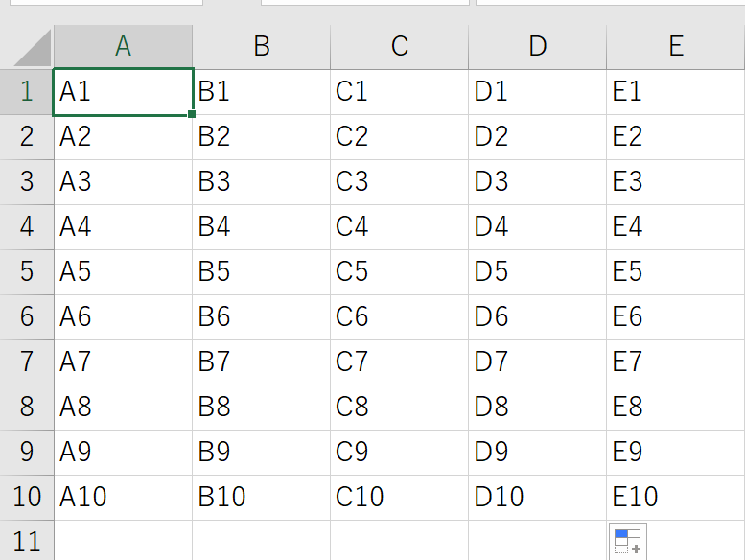Select row 10 header
The height and width of the screenshot is (560, 745).
click(27, 498)
